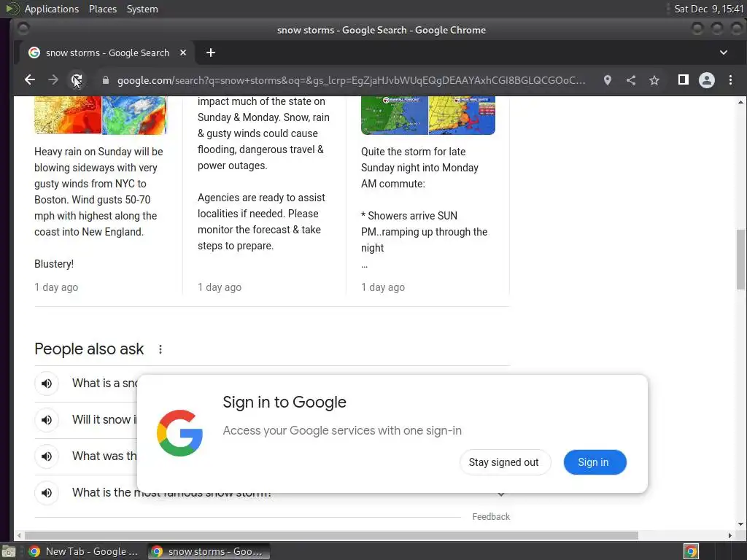The image size is (747, 560).
Task: Open People also ask options menu
Action: coord(160,349)
